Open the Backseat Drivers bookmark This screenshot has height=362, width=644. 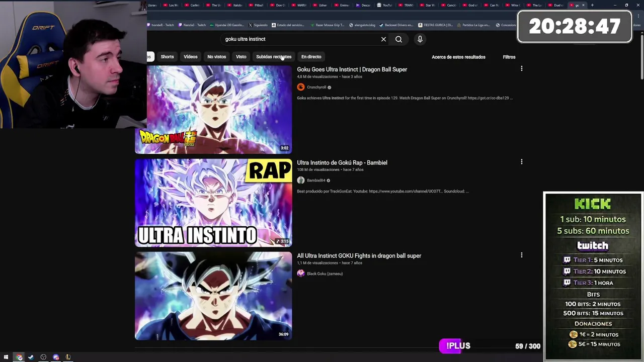click(x=396, y=25)
